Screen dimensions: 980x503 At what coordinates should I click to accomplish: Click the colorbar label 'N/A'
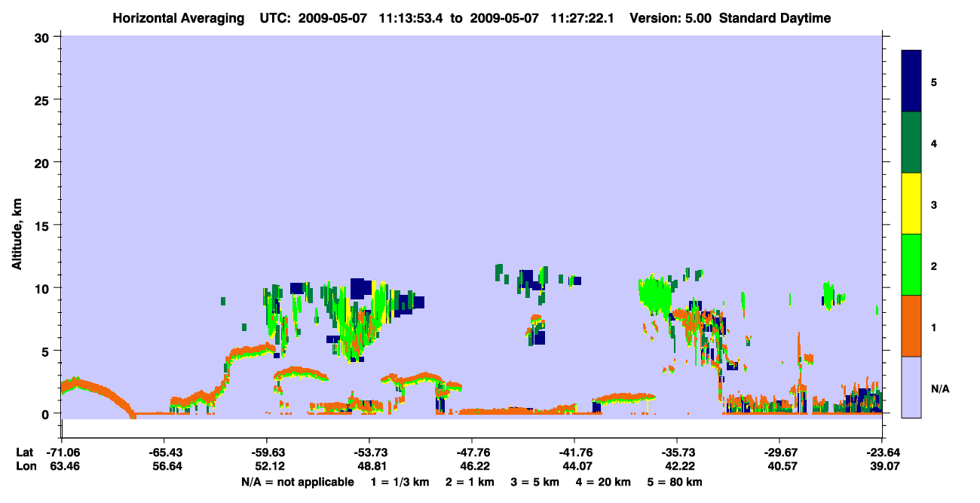[939, 389]
